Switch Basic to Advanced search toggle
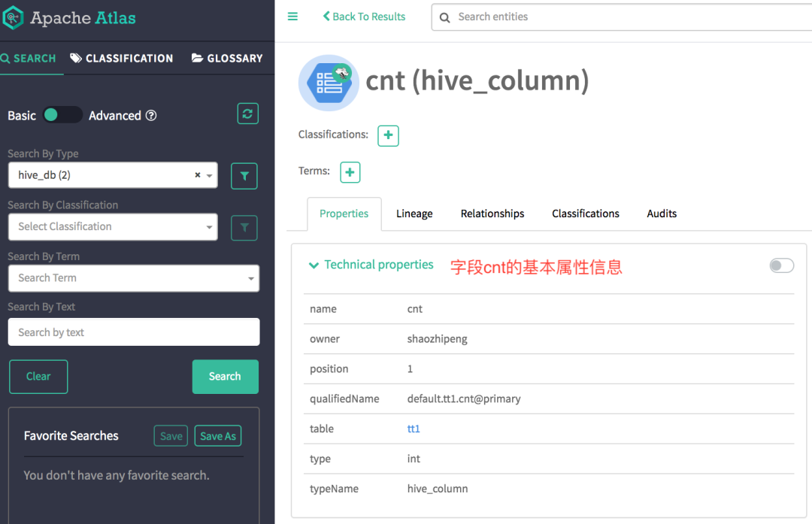This screenshot has height=524, width=812. (62, 114)
